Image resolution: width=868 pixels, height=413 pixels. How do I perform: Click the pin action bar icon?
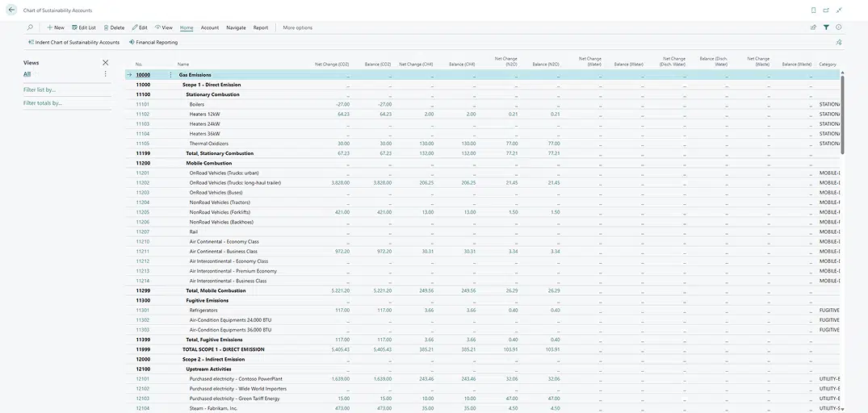pyautogui.click(x=839, y=42)
